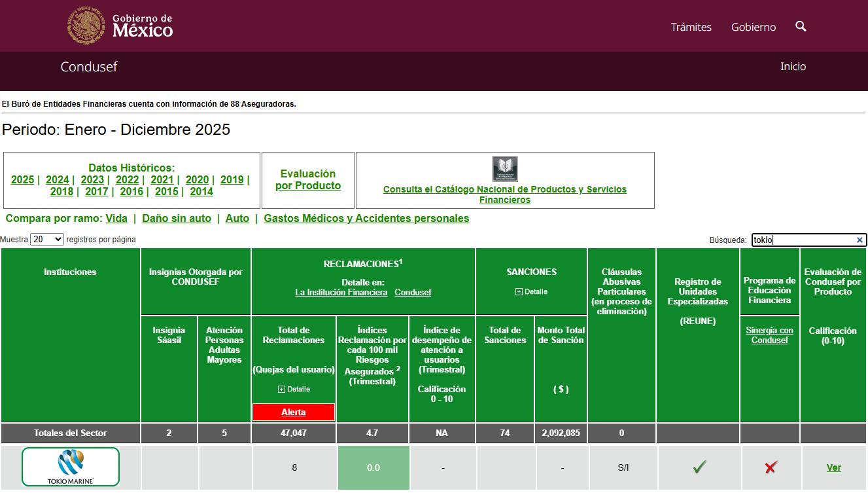Open the registros por página dropdown
Viewport: 868px width, 493px height.
(x=47, y=240)
